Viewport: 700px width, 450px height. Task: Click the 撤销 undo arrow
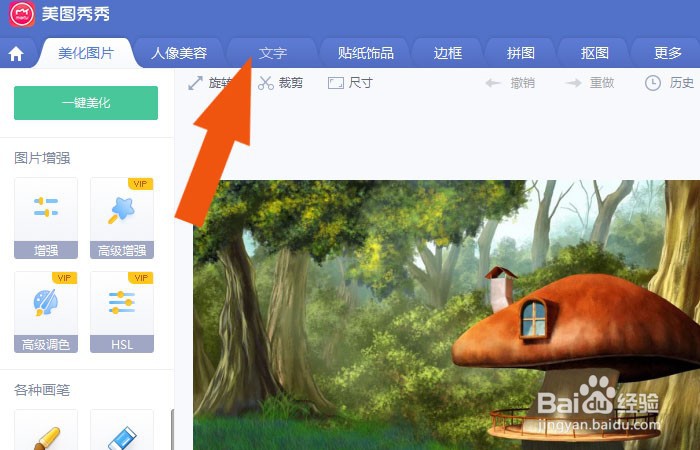[x=510, y=83]
